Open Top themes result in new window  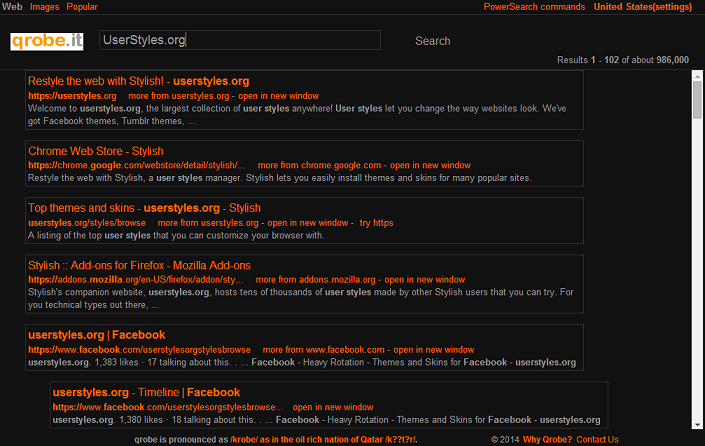coord(308,223)
